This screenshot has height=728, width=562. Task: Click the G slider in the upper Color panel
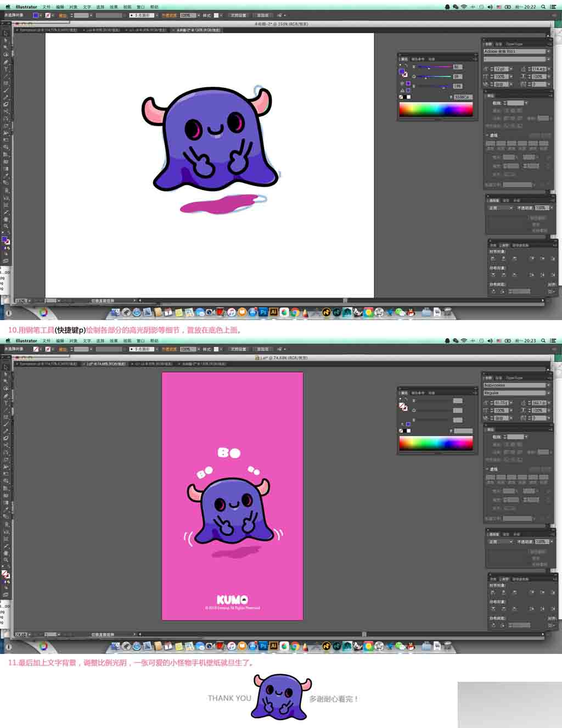tap(435, 77)
